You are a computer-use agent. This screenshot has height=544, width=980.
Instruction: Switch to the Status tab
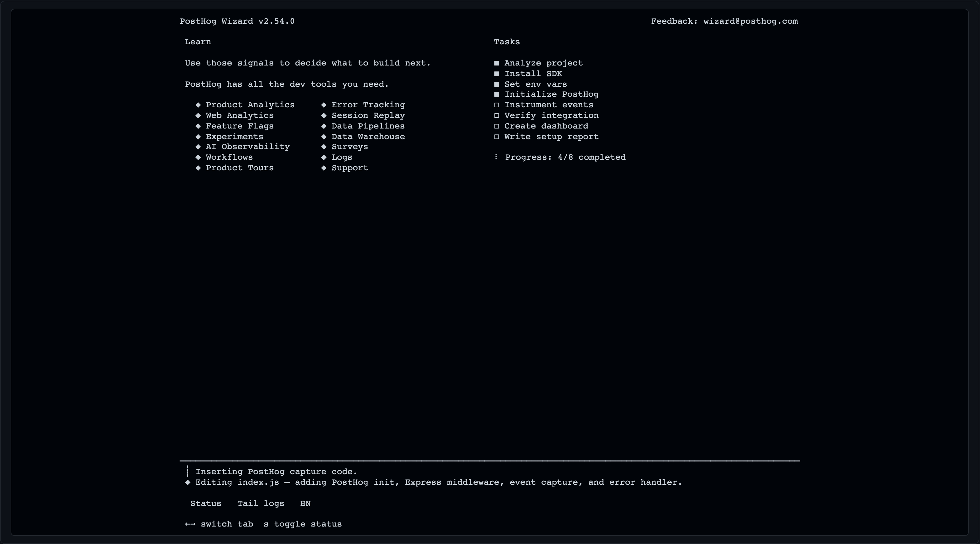coord(205,503)
